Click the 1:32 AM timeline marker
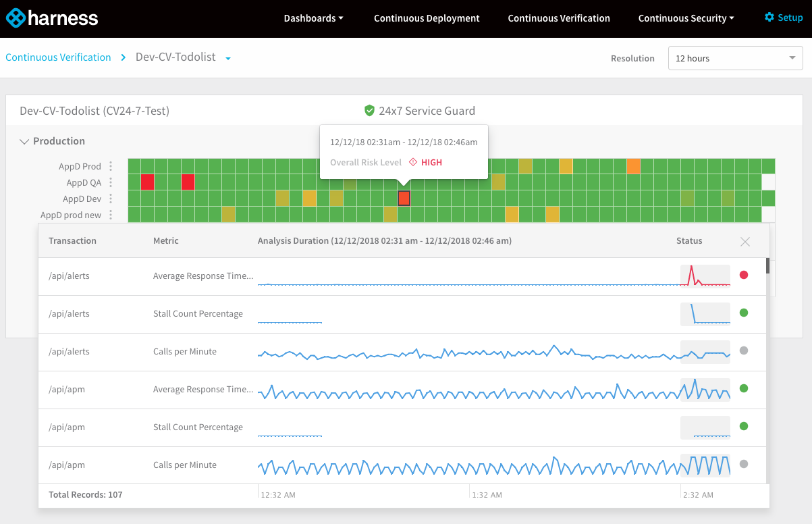 (487, 495)
